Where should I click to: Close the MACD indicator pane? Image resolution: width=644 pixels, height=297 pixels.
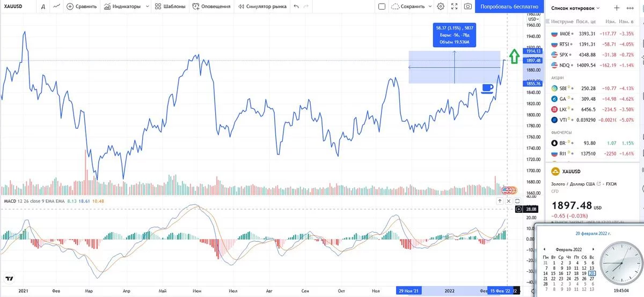pyautogui.click(x=509, y=201)
